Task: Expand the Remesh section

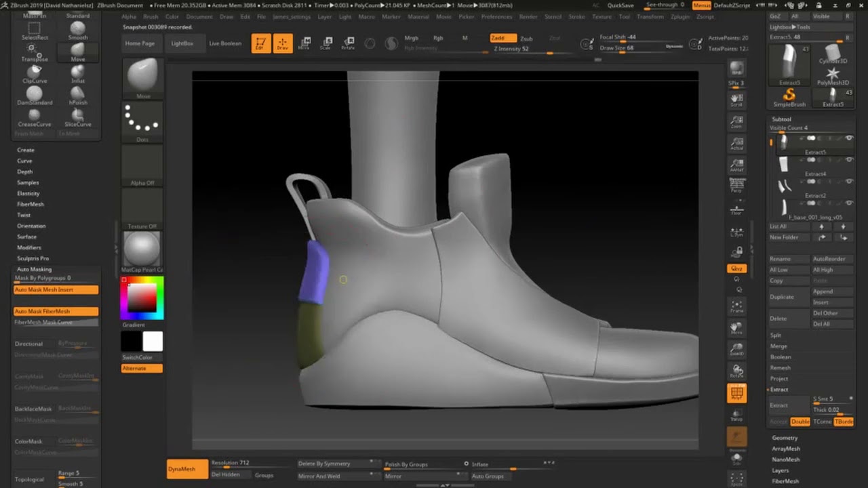Action: coord(780,367)
